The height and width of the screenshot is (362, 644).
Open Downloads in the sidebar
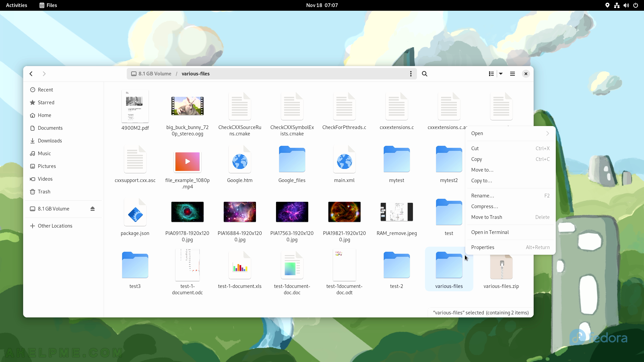click(x=64, y=141)
